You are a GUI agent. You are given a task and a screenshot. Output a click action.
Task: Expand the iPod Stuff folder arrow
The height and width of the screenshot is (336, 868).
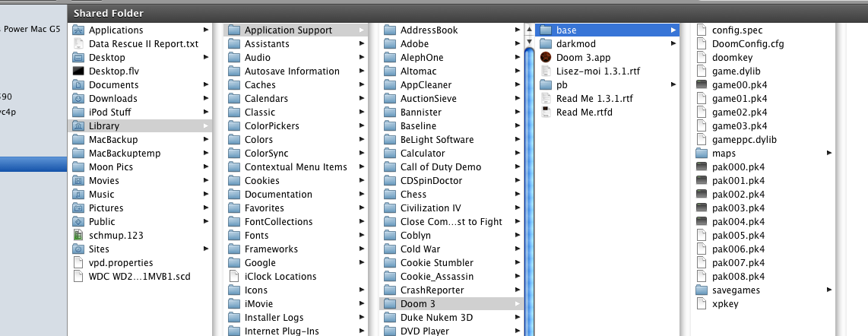pyautogui.click(x=206, y=113)
